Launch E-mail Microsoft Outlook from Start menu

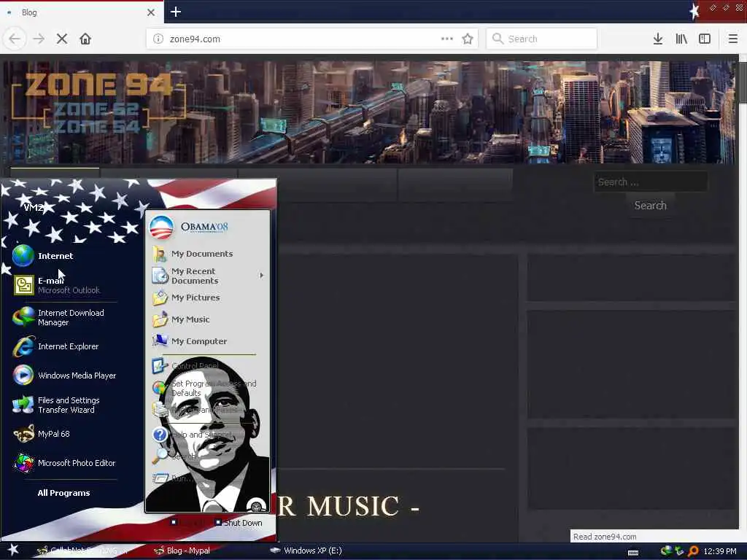(56, 285)
